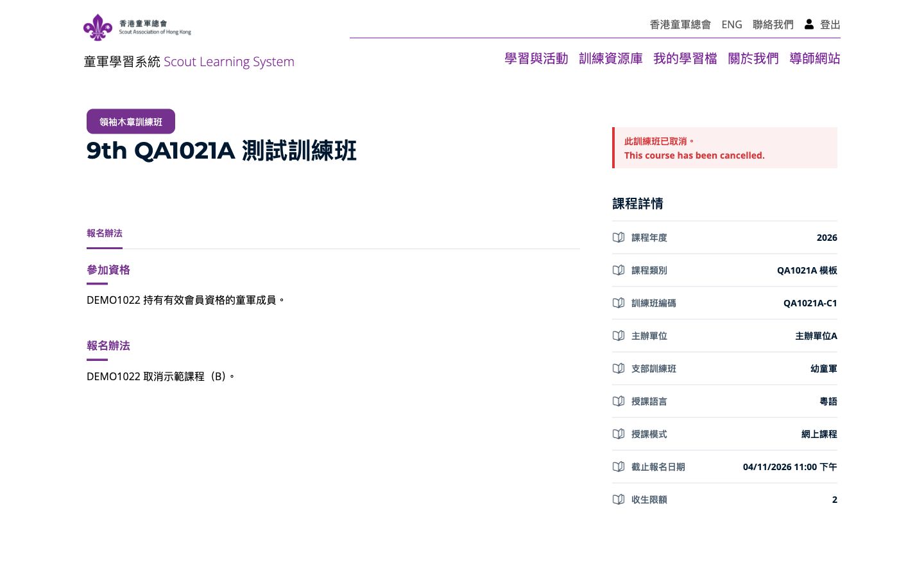
Task: Visit the 香港童軍總會 top link
Action: point(680,24)
